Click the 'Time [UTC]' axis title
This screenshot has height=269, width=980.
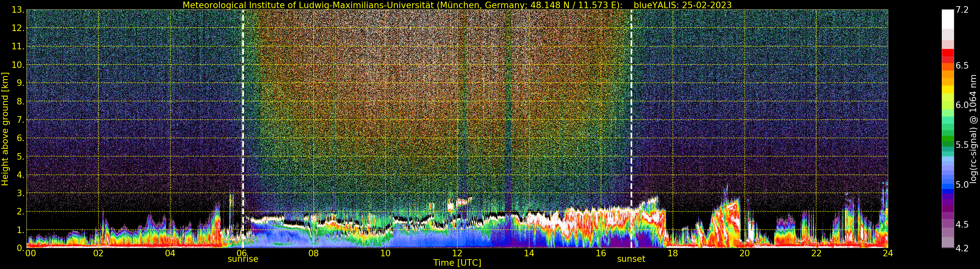click(457, 263)
